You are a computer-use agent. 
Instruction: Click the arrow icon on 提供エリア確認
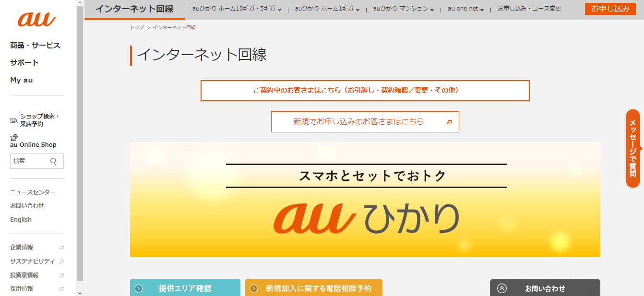[140, 288]
